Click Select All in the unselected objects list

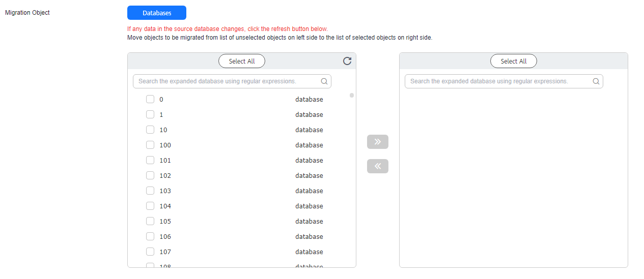[242, 61]
